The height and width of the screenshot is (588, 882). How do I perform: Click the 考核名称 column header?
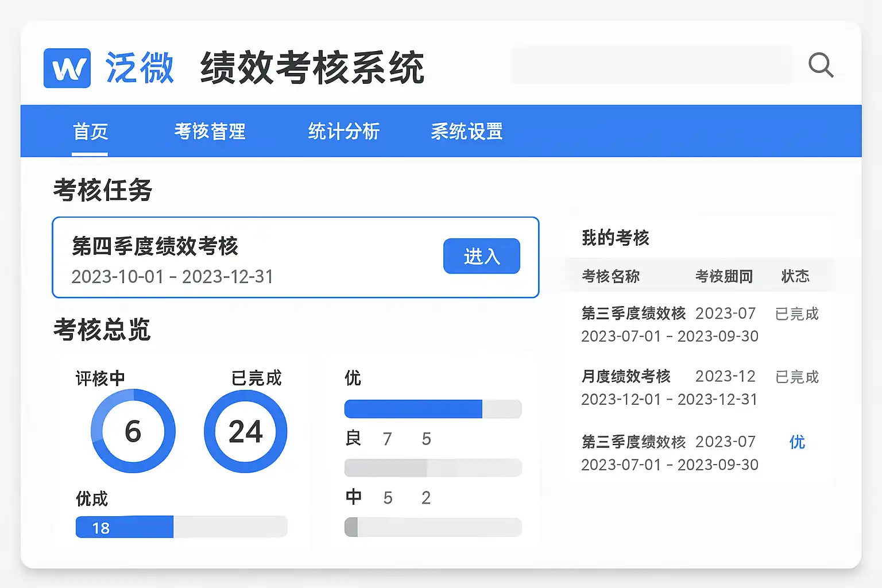click(x=610, y=277)
